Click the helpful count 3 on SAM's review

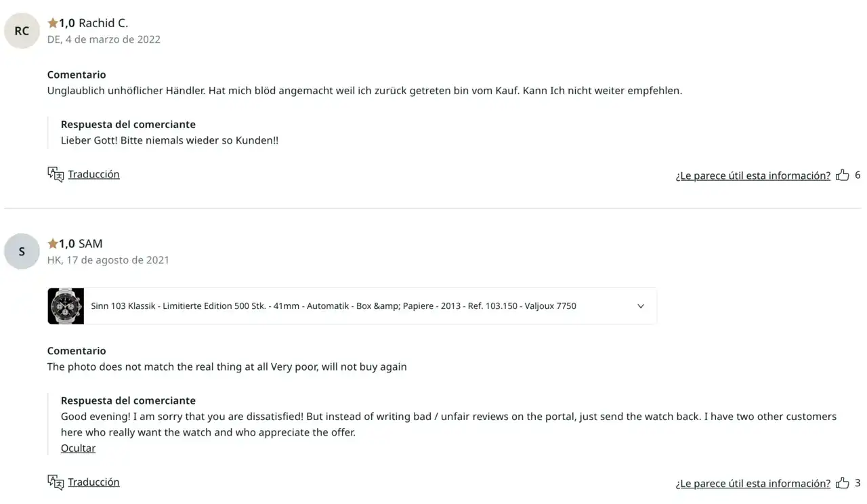point(858,483)
